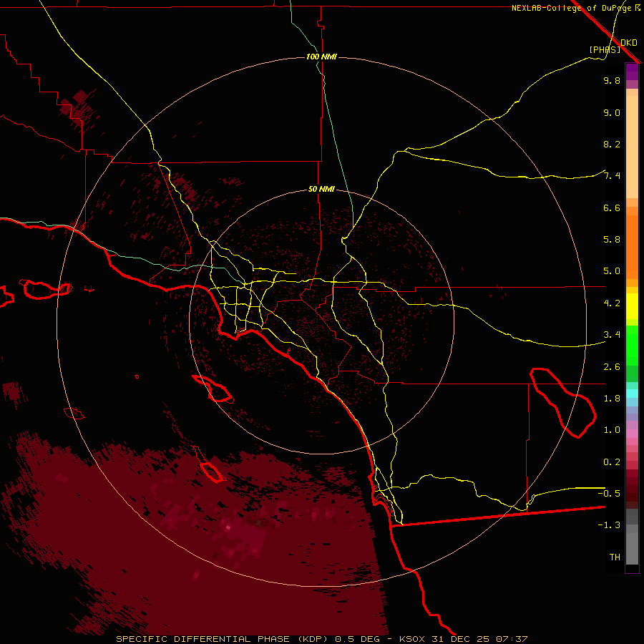
Task: Click the -1.3 legend value
Action: point(609,525)
